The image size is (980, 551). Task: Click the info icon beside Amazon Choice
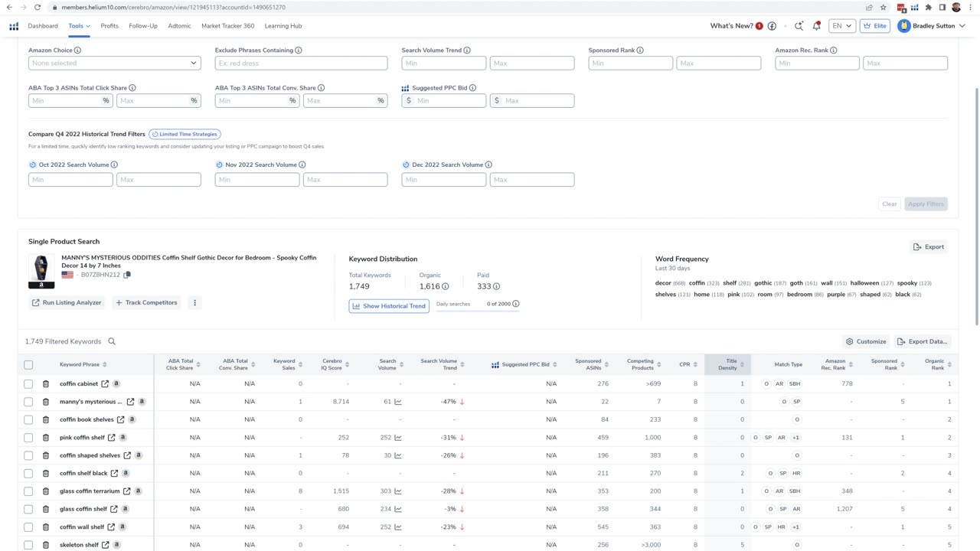77,51
